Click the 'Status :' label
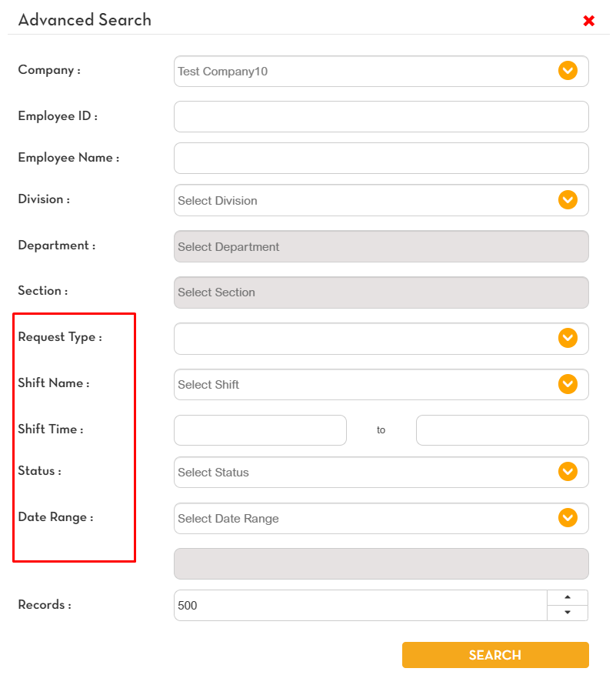This screenshot has width=616, height=685. point(39,471)
